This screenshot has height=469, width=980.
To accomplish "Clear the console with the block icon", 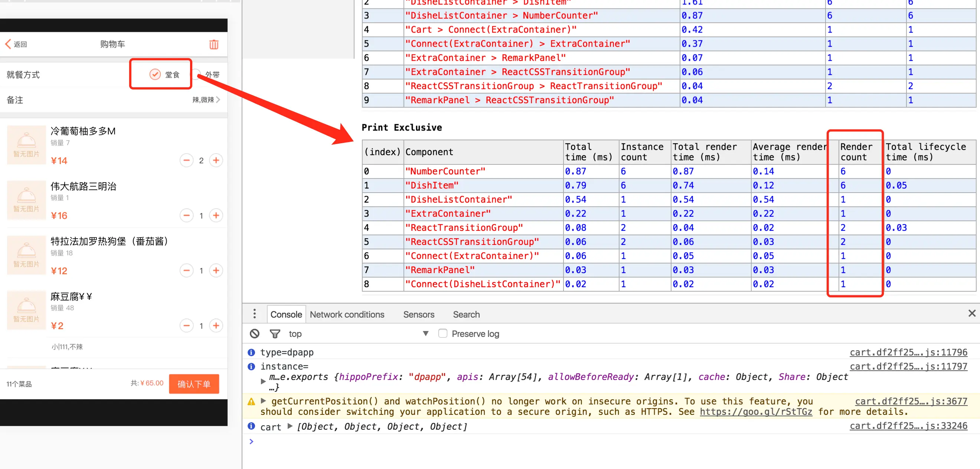I will [x=255, y=334].
